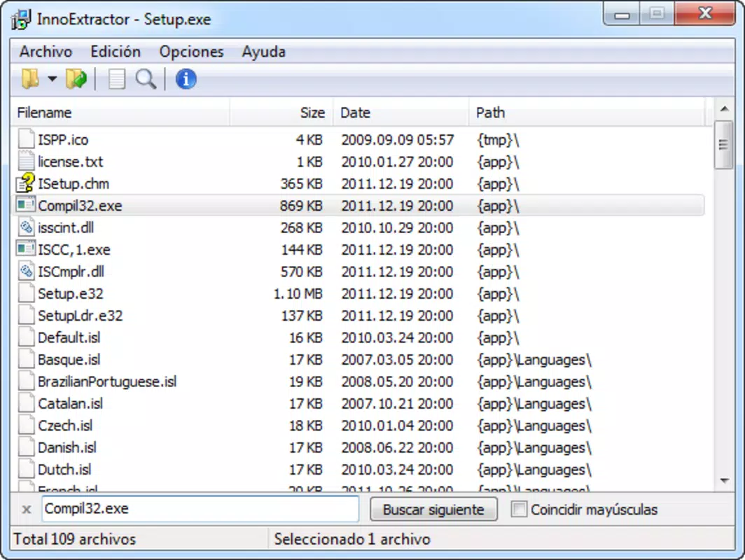This screenshot has height=560, width=745.
Task: Open file using the folder toolbar icon
Action: [x=30, y=79]
